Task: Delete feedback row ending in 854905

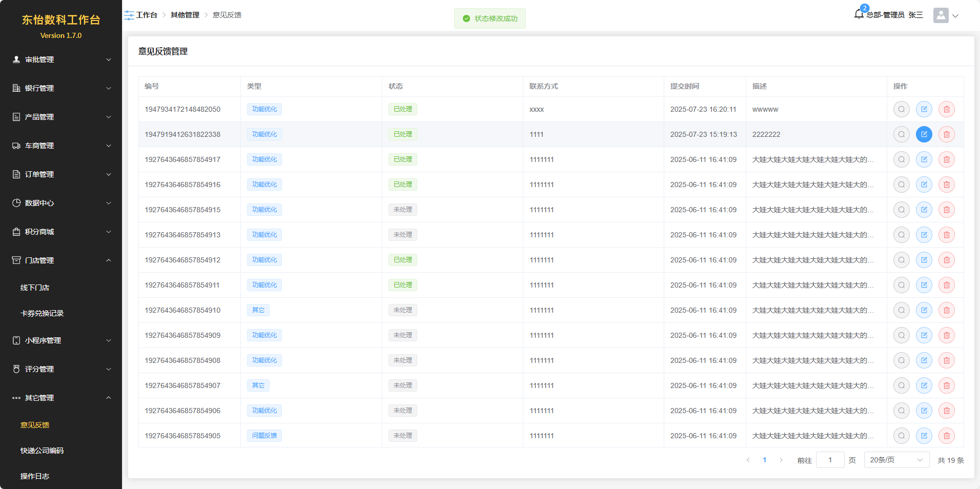Action: tap(946, 436)
